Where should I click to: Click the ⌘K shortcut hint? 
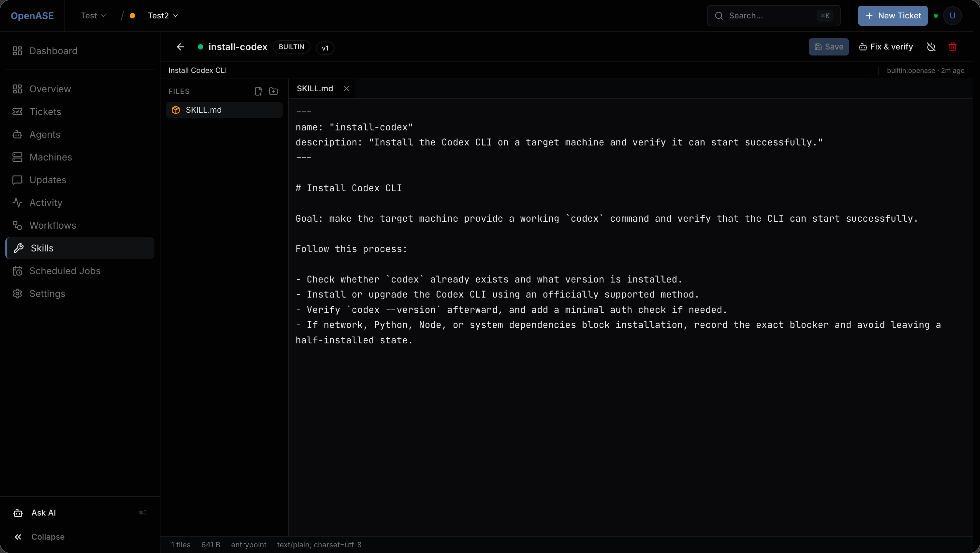click(825, 16)
